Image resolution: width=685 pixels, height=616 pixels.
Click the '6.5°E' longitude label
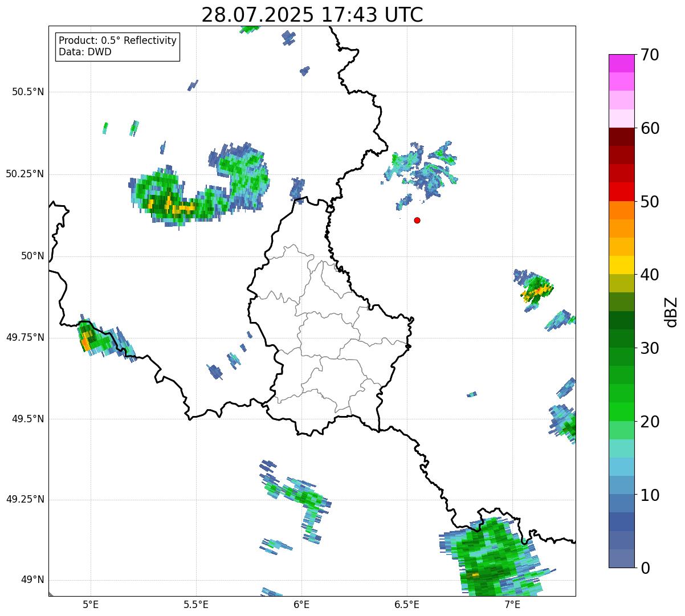coord(407,604)
